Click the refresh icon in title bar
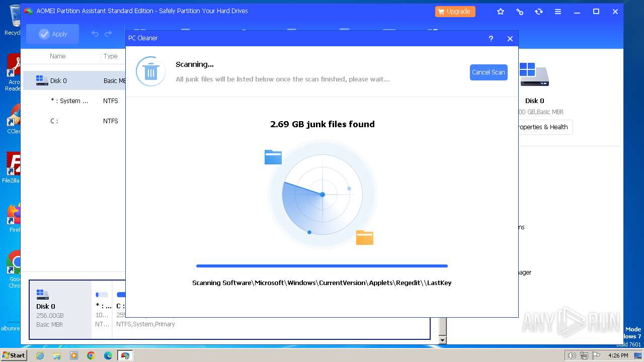The image size is (644, 362). (539, 11)
